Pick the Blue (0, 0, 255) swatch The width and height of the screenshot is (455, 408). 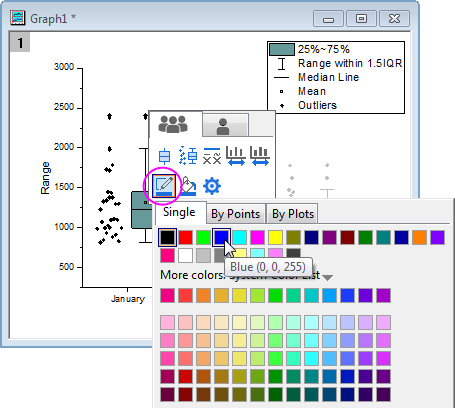(221, 237)
